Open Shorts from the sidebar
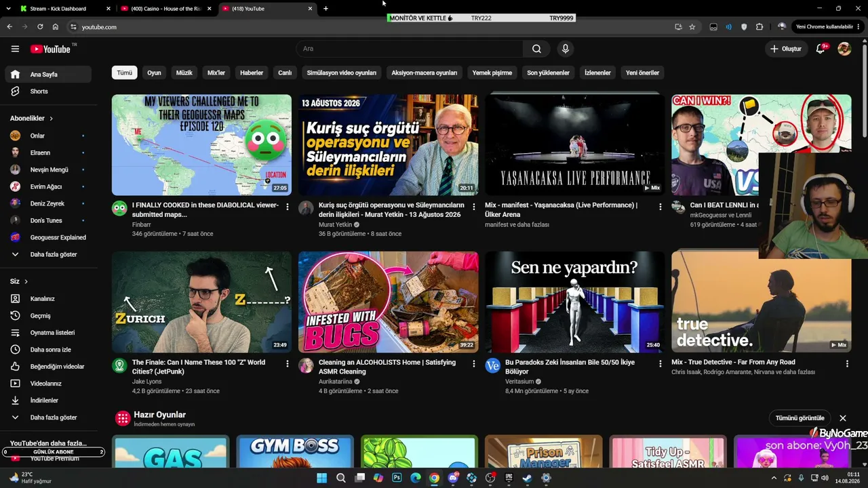Screen dimensions: 868x488 pos(47,91)
